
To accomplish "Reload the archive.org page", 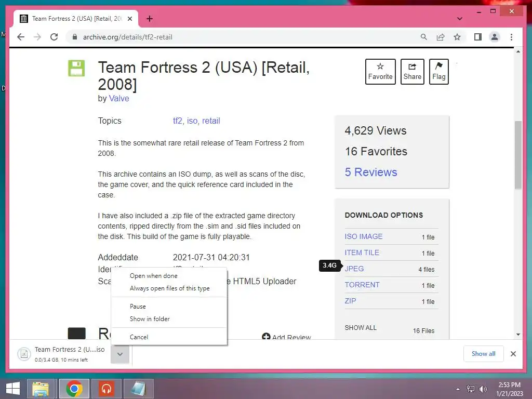I will click(x=54, y=37).
